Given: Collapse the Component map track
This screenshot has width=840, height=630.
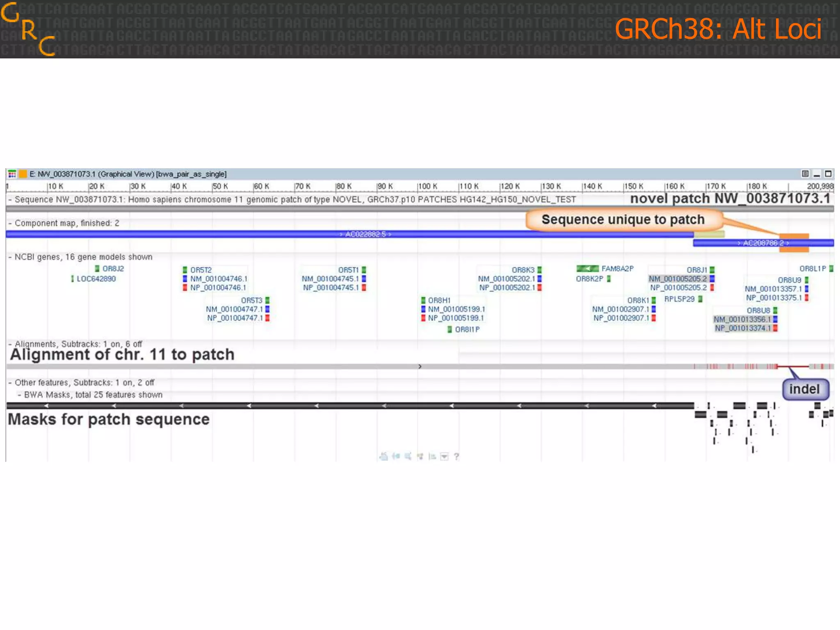Looking at the screenshot, I should tap(10, 223).
